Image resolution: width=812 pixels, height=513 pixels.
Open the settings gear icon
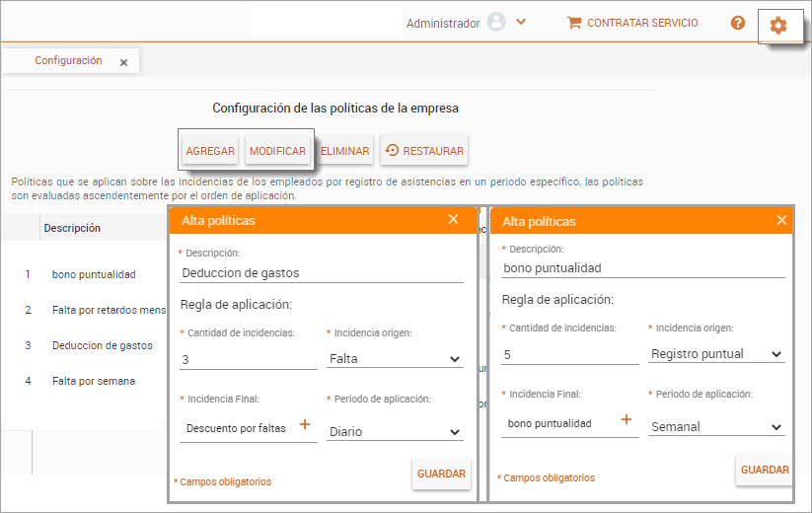coord(777,25)
